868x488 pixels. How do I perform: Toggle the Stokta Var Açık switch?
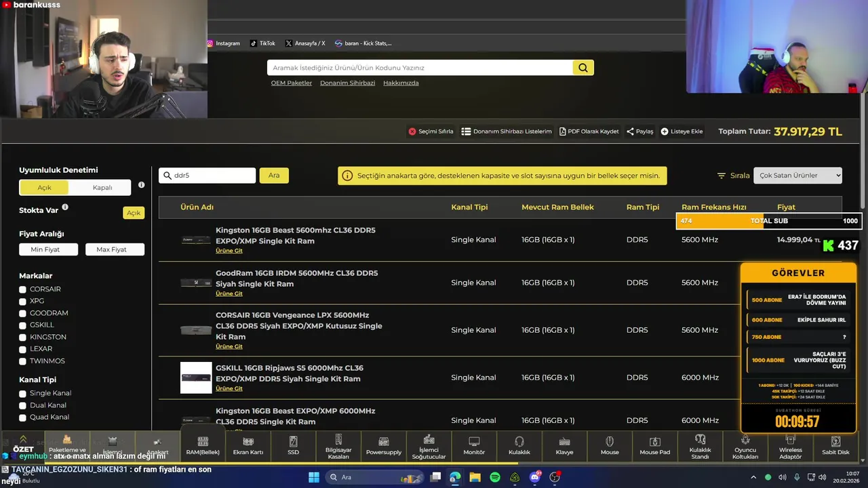coord(134,213)
